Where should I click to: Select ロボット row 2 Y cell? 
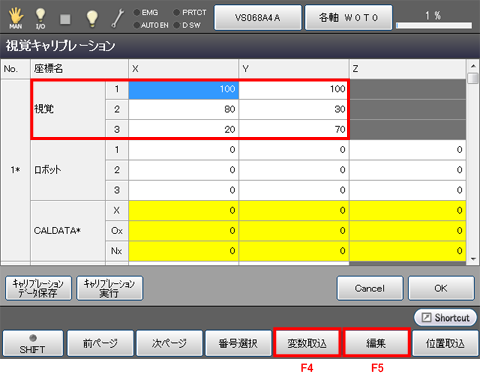[x=294, y=170]
